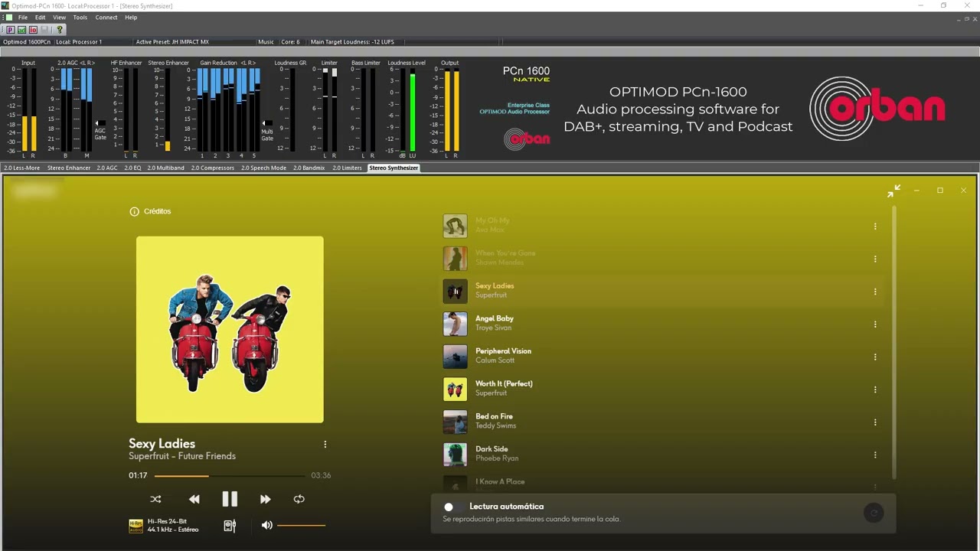
Task: Click the help question mark toolbar icon
Action: coord(60,30)
